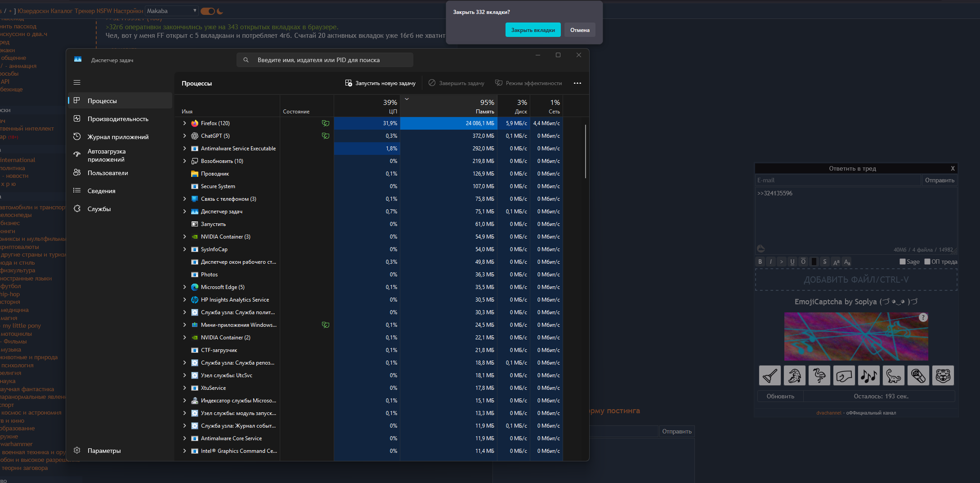Click ДОБАВИТЬ ФАЙЛ/CTRL-V drop zone
980x483 pixels.
(x=856, y=280)
